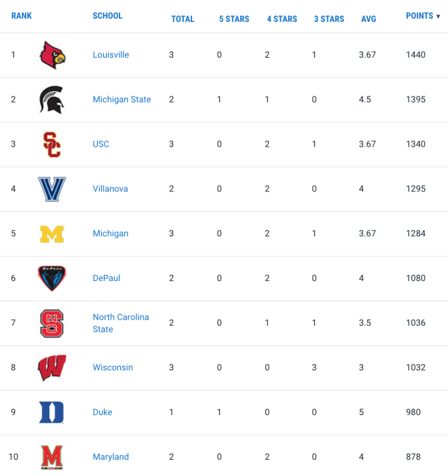This screenshot has width=448, height=476.
Task: Click the Michigan State Spartans helmet logo
Action: 52,100
